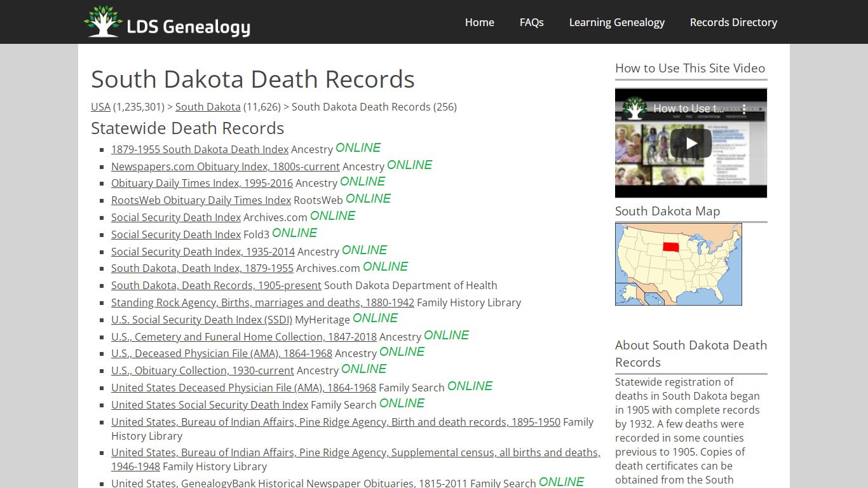Open South Dakota, Death Index, 1879-1955 link

point(202,268)
